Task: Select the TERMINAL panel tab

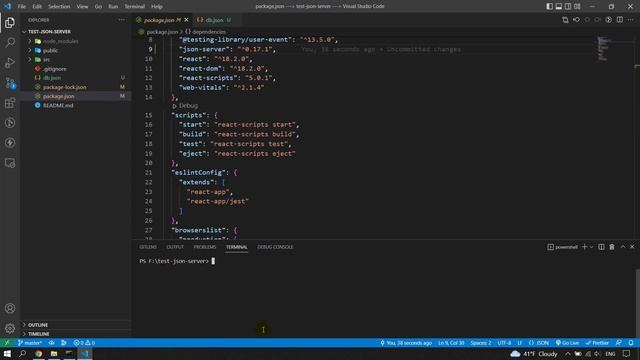Action: coord(237,247)
